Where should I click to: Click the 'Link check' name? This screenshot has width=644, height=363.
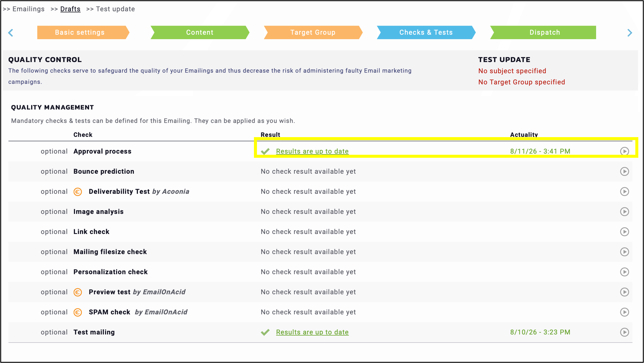coord(91,232)
